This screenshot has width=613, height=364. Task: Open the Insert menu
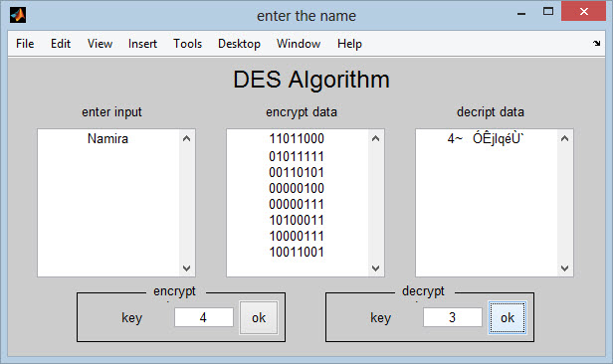click(142, 44)
